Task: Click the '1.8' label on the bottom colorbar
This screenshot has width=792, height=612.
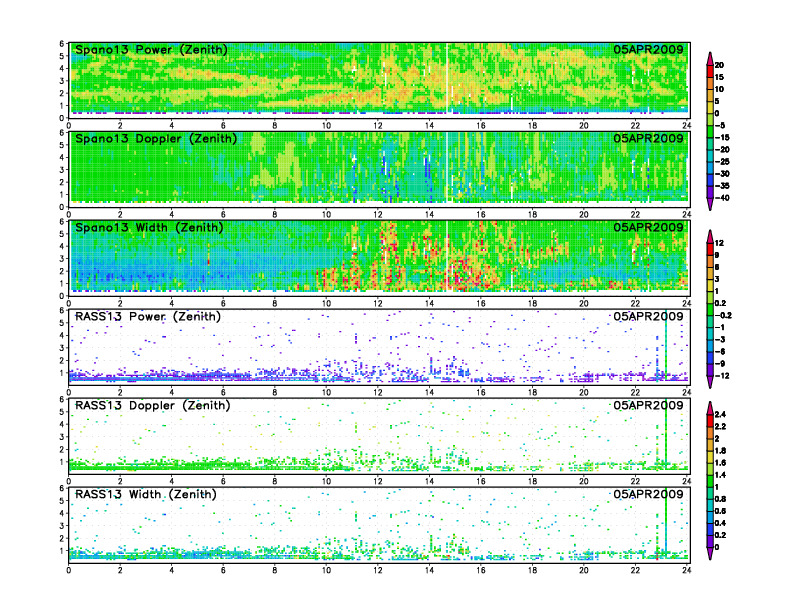Action: (x=720, y=451)
